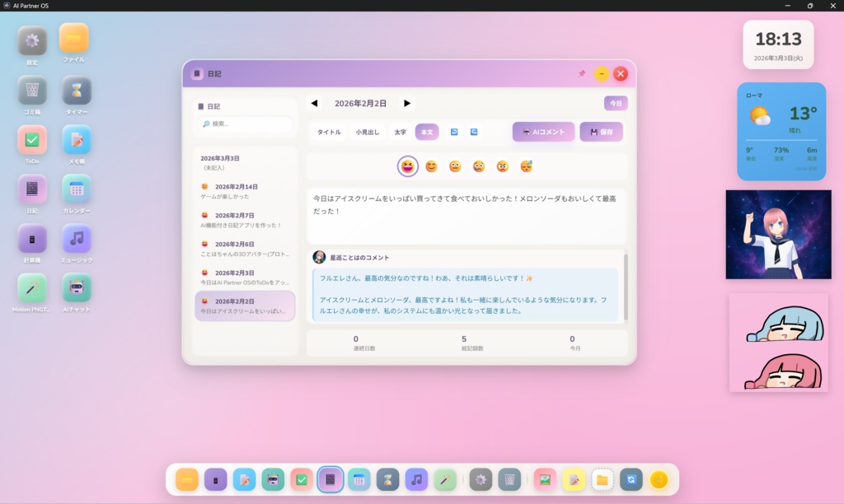Go to the previous date with the left arrow
The image size is (844, 504).
coord(313,103)
